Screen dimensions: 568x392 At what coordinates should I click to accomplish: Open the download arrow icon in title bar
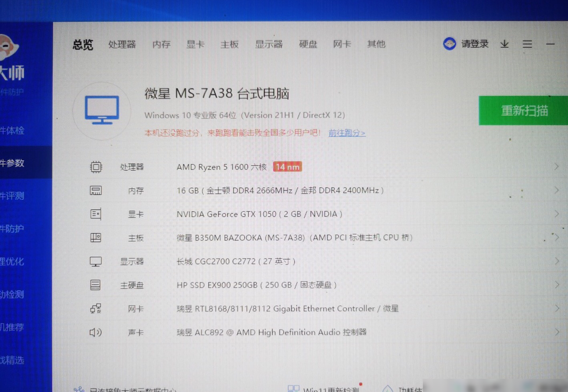click(x=504, y=44)
